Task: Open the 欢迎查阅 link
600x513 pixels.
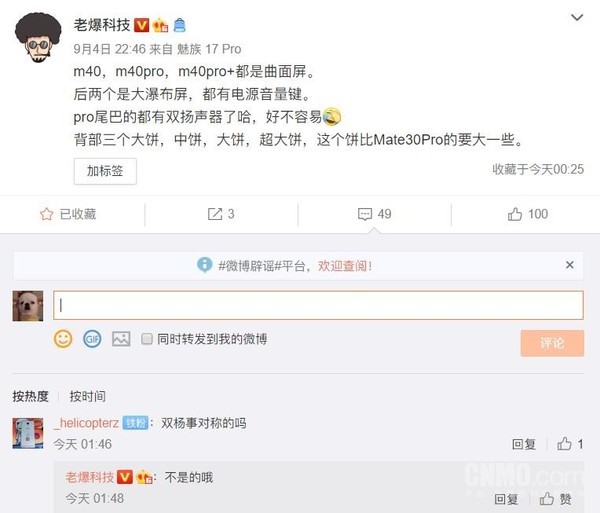Action: point(345,266)
